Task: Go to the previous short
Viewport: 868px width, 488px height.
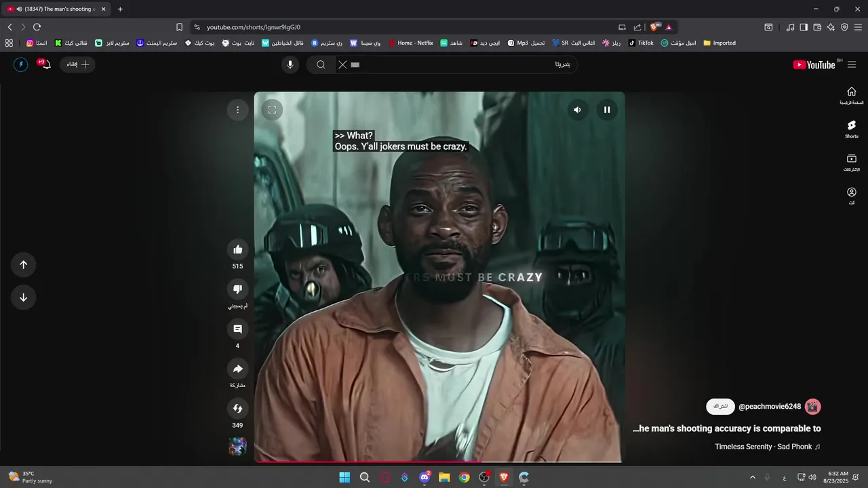Action: click(x=23, y=265)
